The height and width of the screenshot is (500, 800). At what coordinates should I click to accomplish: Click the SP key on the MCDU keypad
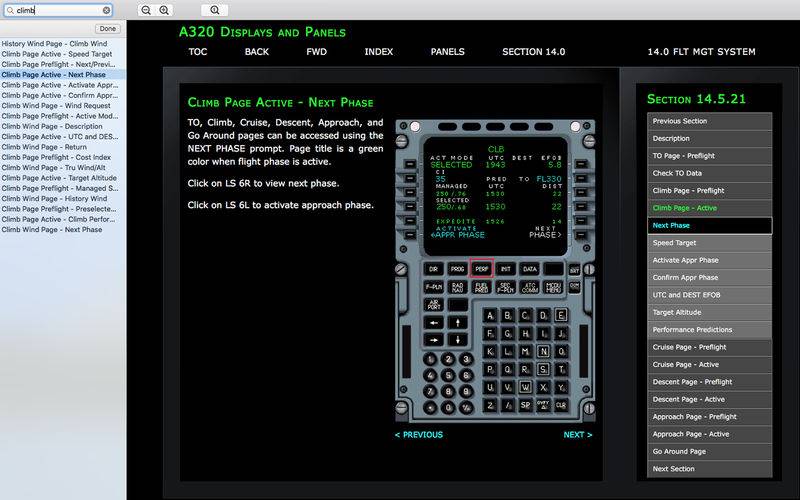(x=526, y=406)
